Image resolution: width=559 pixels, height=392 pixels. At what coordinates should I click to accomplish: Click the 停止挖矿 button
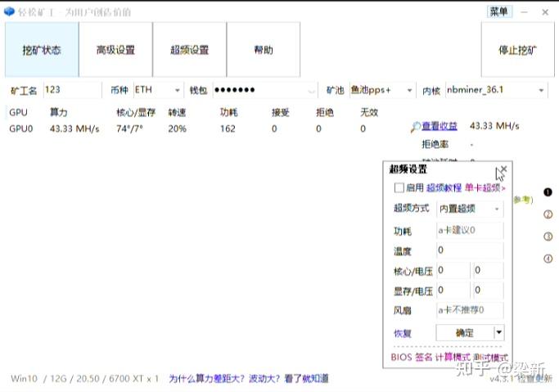click(517, 50)
